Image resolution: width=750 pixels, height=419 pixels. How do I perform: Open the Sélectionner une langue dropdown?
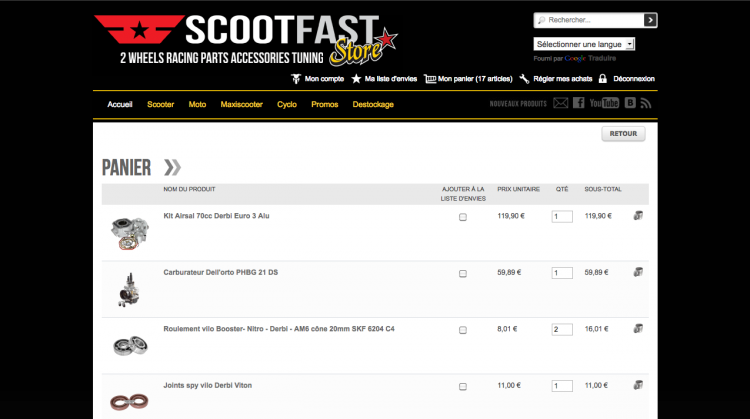(585, 44)
